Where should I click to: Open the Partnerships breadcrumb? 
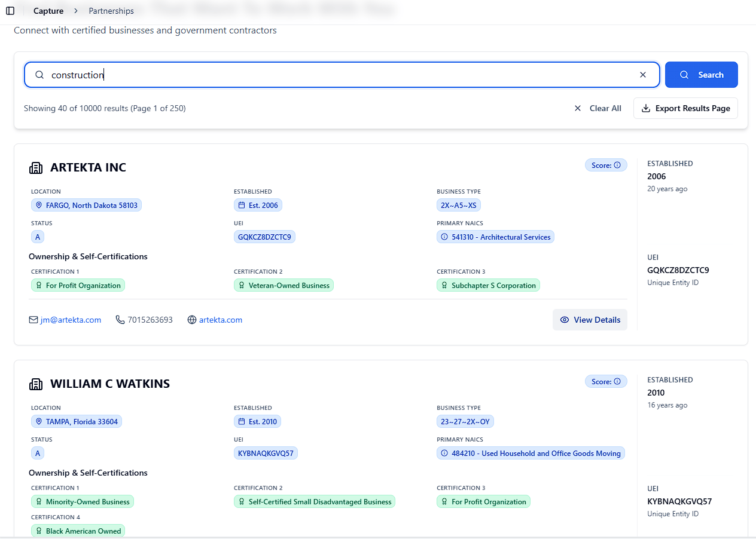click(x=111, y=11)
